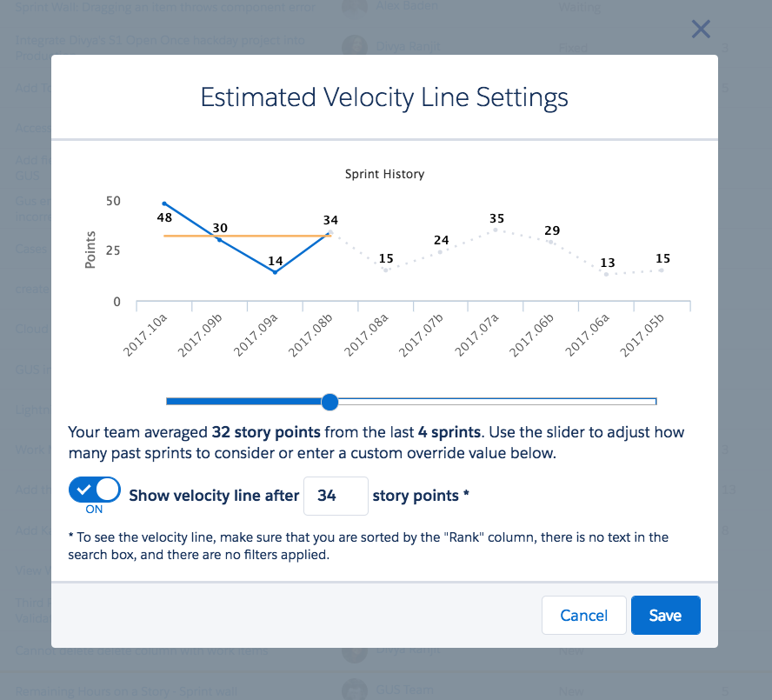This screenshot has height=700, width=772.
Task: Select the 48 data point for 2017.10a
Action: pos(164,203)
